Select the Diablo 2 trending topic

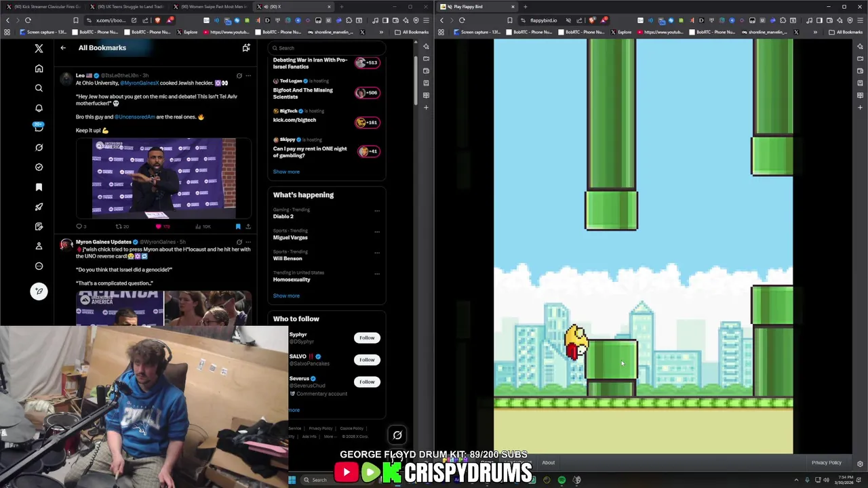(x=283, y=216)
